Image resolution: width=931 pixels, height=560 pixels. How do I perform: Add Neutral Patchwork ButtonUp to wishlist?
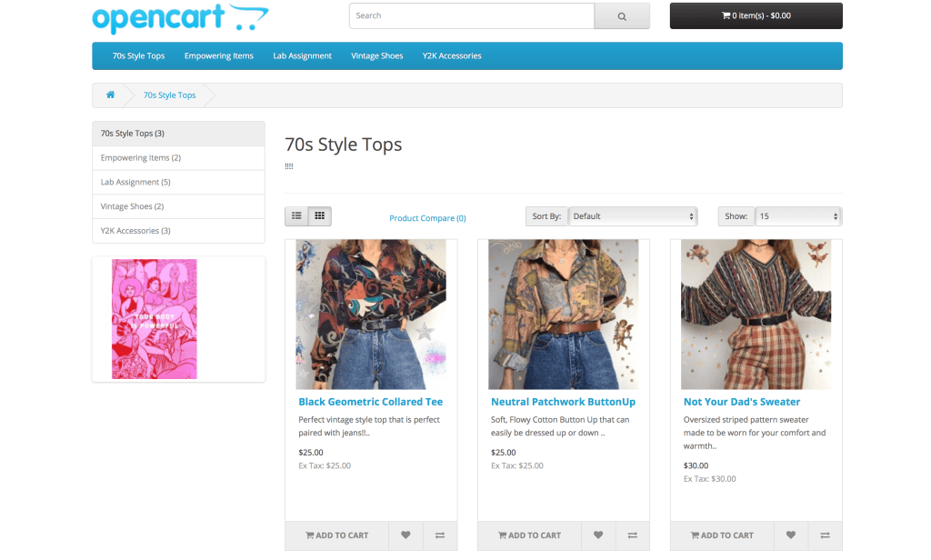pos(598,535)
